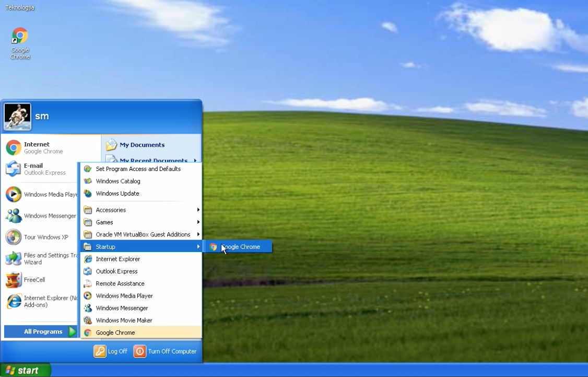588x377 pixels.
Task: Open Windows Media Player icon in programs list
Action: click(x=88, y=296)
